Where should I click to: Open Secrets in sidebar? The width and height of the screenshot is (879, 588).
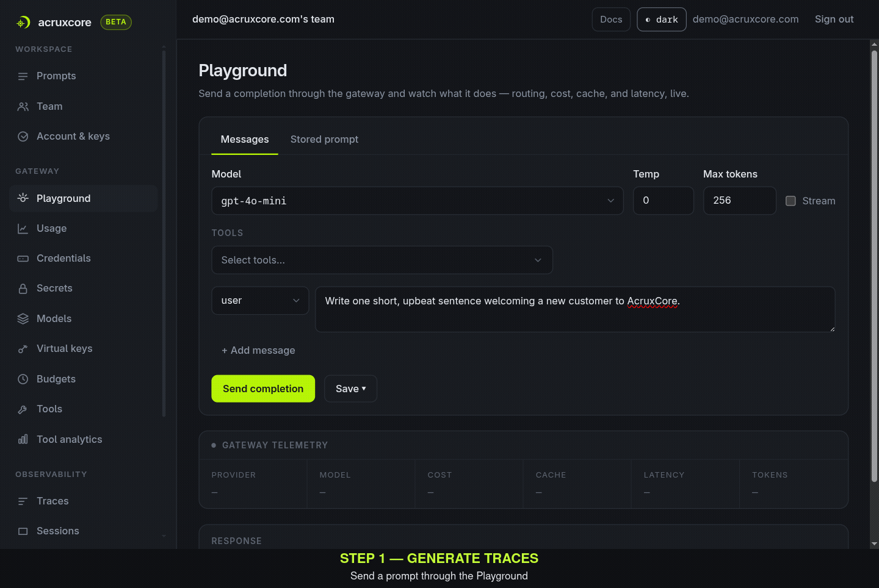pyautogui.click(x=84, y=289)
